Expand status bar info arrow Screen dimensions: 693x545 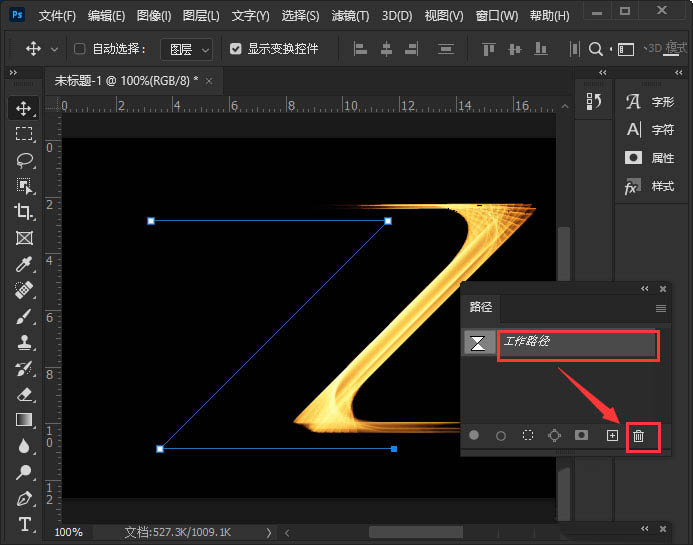point(268,533)
